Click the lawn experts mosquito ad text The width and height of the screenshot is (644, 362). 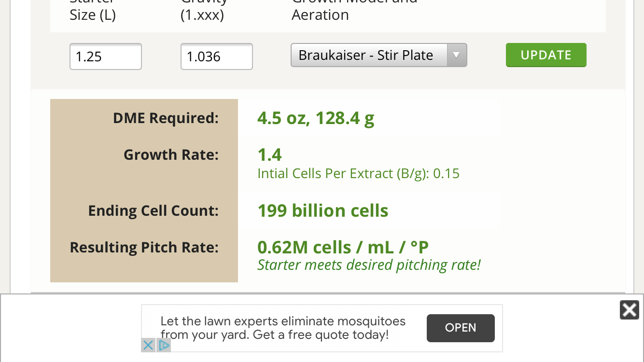click(283, 328)
